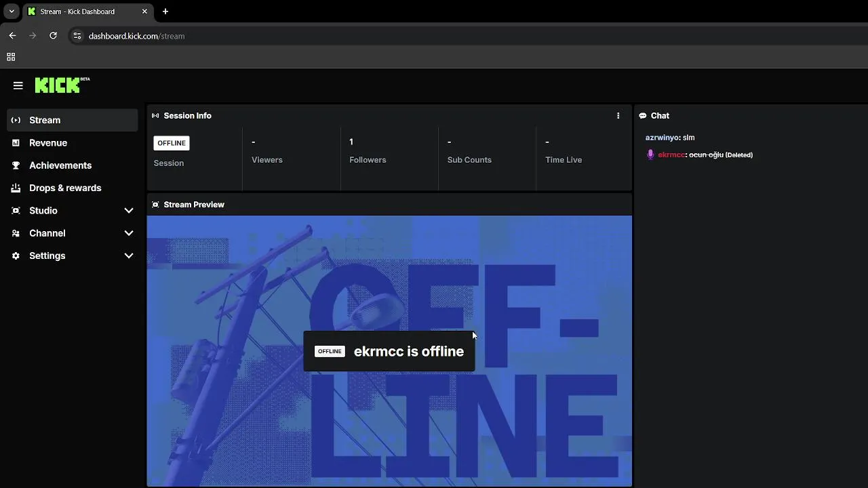Click the Session Info broadcast icon

tap(155, 116)
